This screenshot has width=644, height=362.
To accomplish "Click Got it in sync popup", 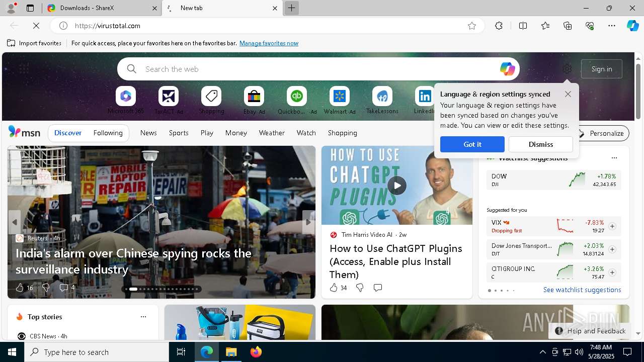I will [x=472, y=144].
